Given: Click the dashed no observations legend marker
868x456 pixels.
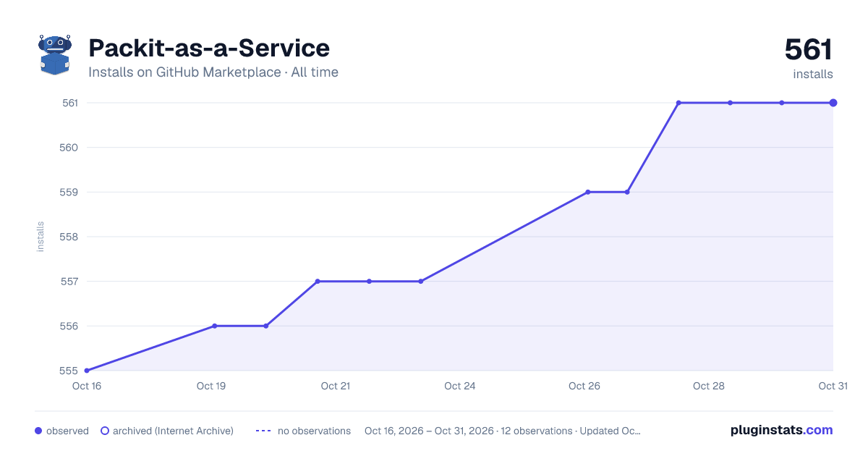Looking at the screenshot, I should click(263, 431).
